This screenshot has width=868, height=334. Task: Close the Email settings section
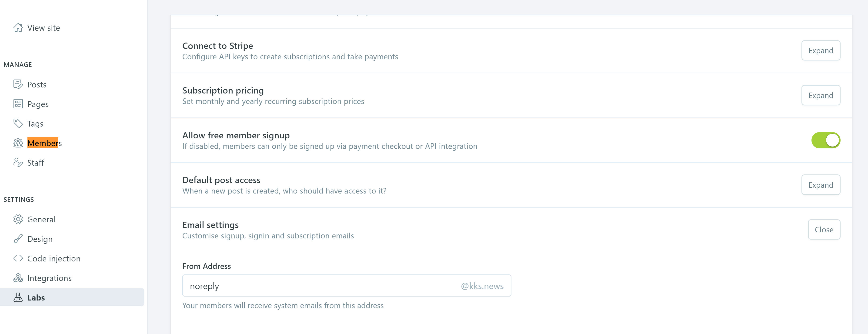(824, 230)
